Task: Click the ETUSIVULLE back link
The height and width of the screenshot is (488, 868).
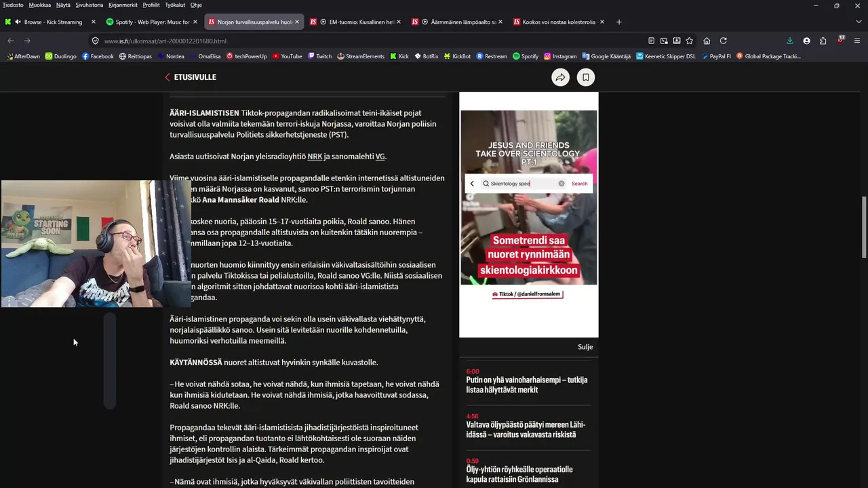Action: click(191, 77)
